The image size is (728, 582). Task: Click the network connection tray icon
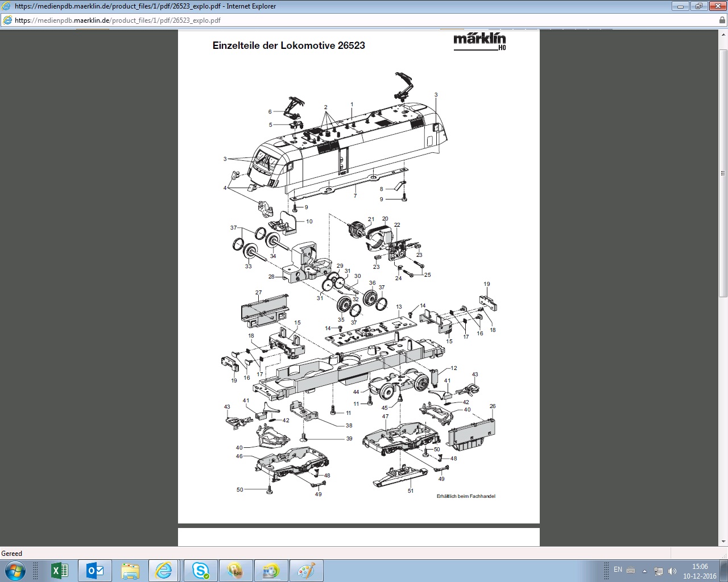659,571
